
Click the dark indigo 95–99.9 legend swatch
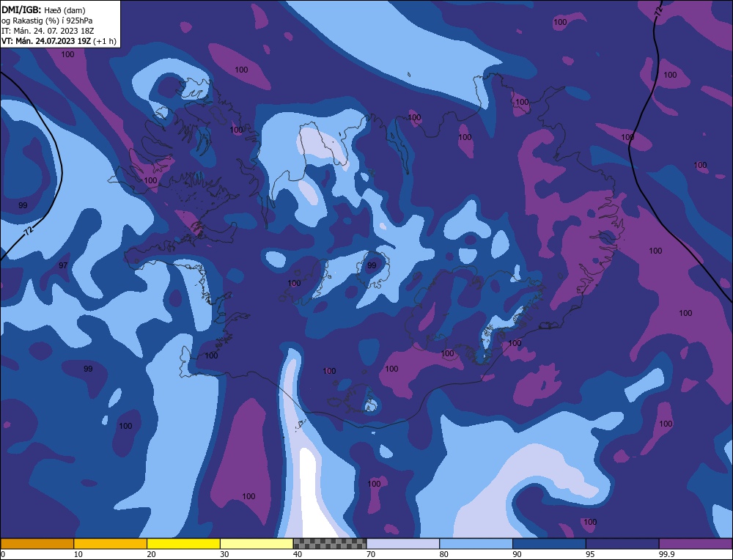[x=622, y=544]
